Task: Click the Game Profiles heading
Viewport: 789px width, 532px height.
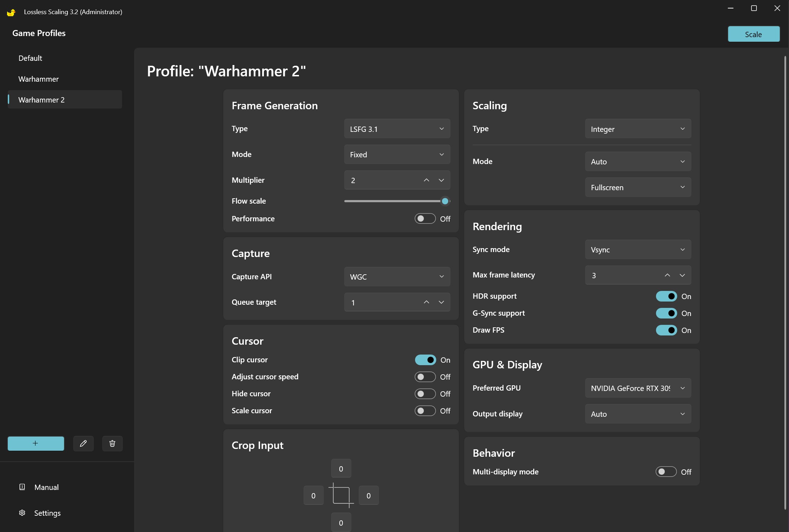Action: [x=39, y=33]
